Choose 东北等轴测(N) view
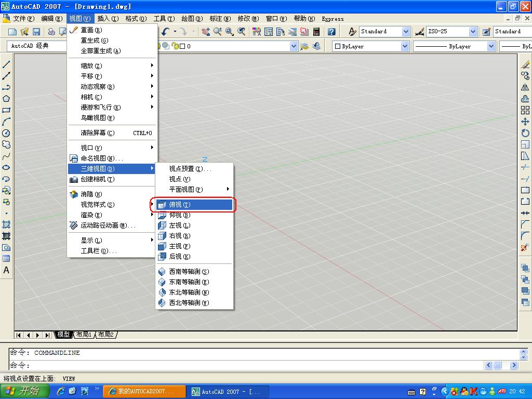The width and height of the screenshot is (532, 399). click(194, 292)
